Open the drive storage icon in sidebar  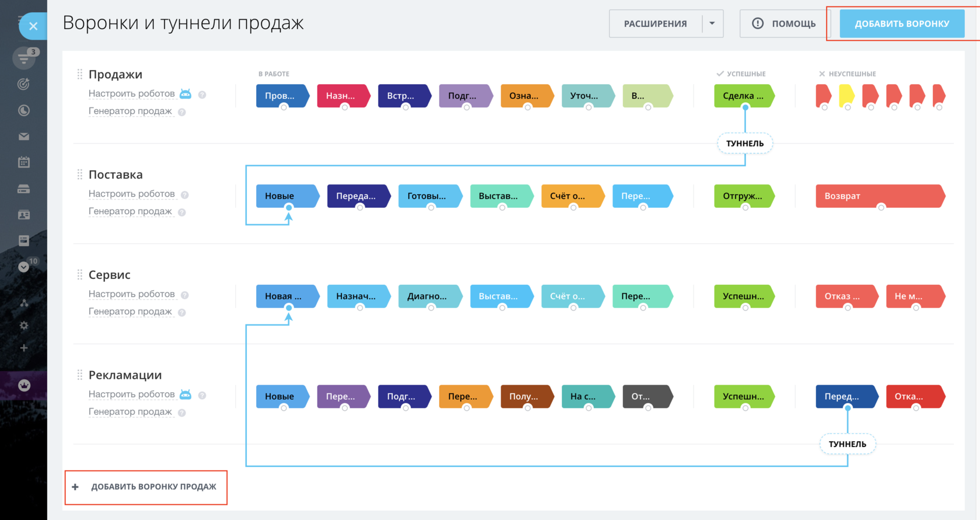tap(24, 189)
